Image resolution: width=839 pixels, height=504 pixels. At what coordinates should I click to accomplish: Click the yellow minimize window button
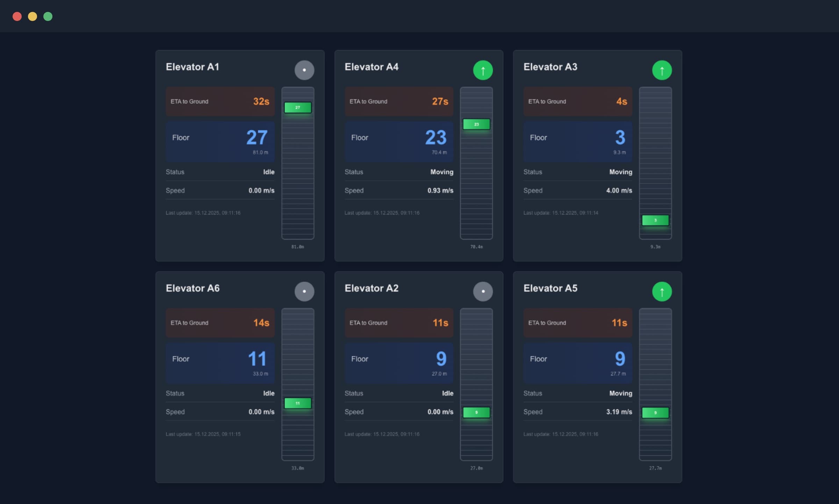pos(33,16)
